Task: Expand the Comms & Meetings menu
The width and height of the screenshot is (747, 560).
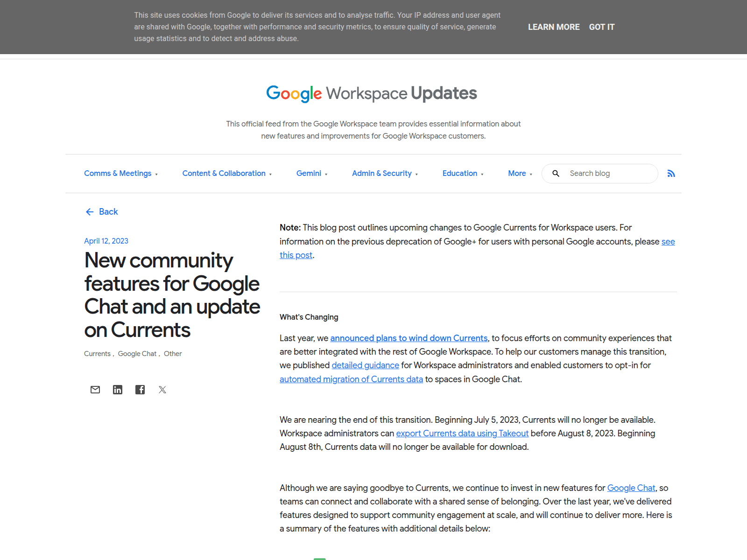Action: [121, 174]
